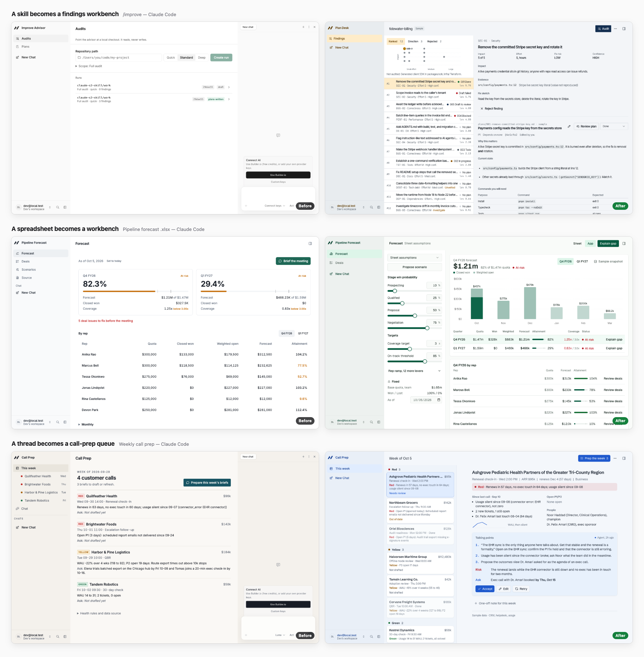644x657 pixels.
Task: Click collapse sidebar icon in Plan Desk footer
Action: 379,207
